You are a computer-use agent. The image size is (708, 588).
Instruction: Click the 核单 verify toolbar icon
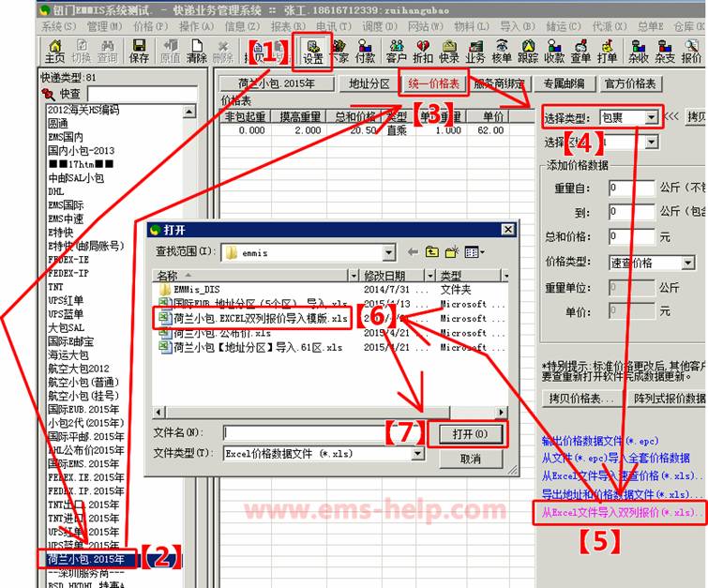(x=502, y=51)
